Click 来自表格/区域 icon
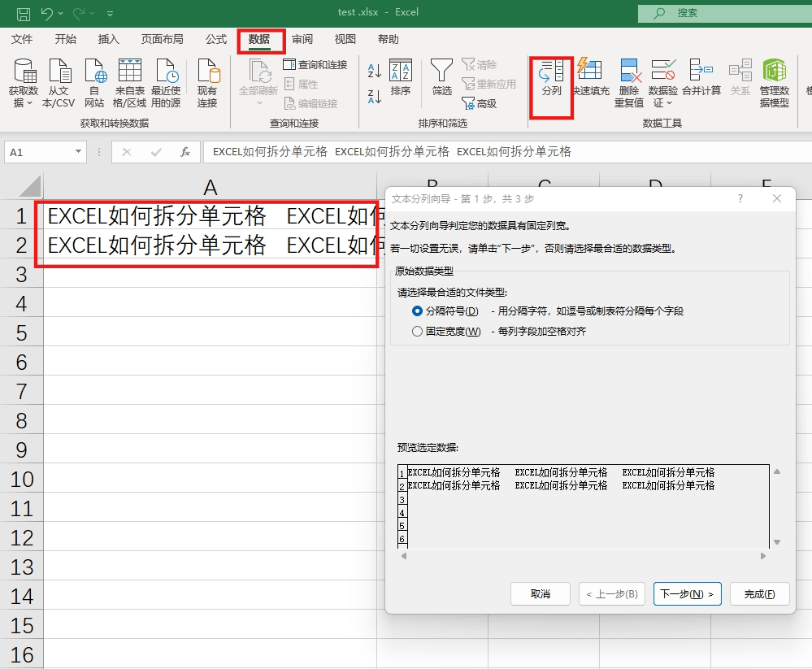The image size is (812, 669). (x=129, y=83)
